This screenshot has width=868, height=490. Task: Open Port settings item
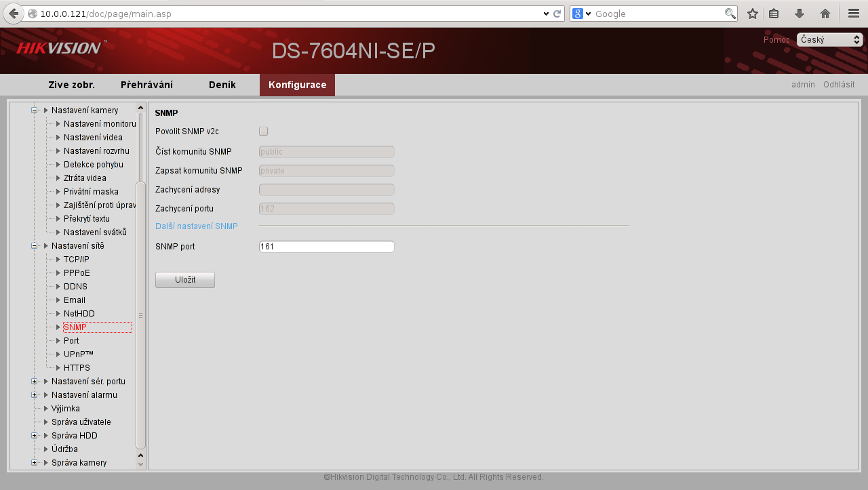(x=71, y=341)
